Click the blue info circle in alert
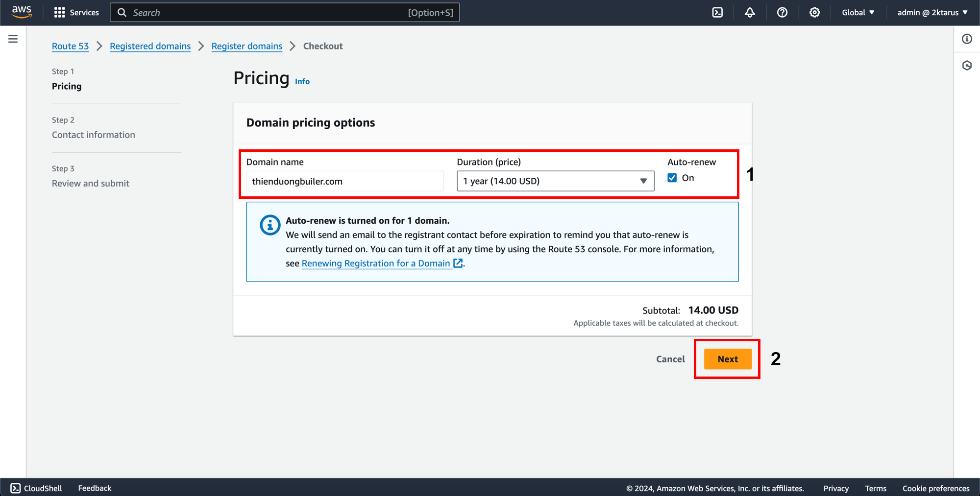 click(x=270, y=225)
